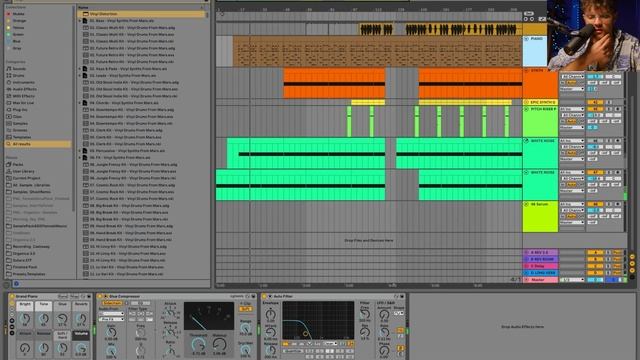Toggle Grand Piano device activator
The image size is (640, 360).
[x=12, y=296]
